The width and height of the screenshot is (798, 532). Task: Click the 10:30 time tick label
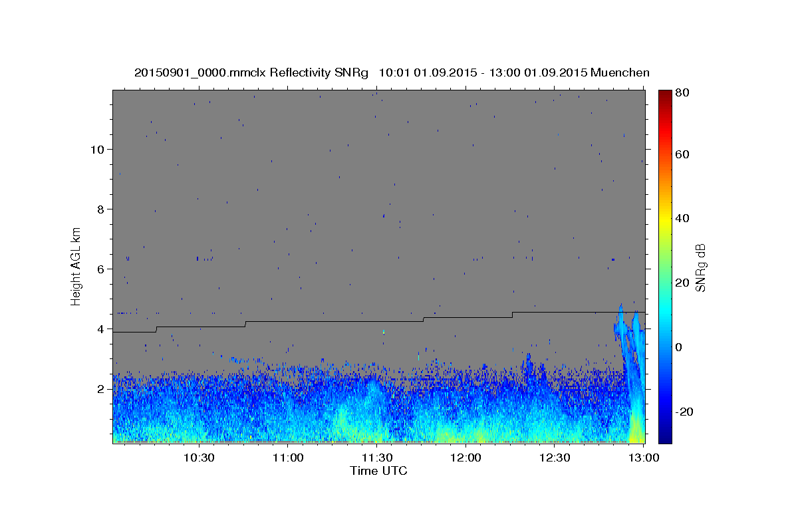(199, 458)
